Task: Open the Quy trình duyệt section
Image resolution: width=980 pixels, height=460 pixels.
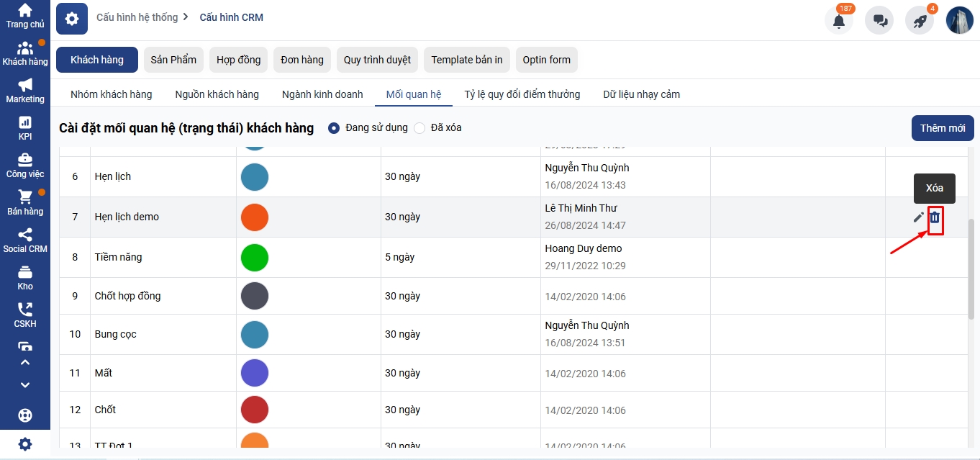Action: coord(377,60)
